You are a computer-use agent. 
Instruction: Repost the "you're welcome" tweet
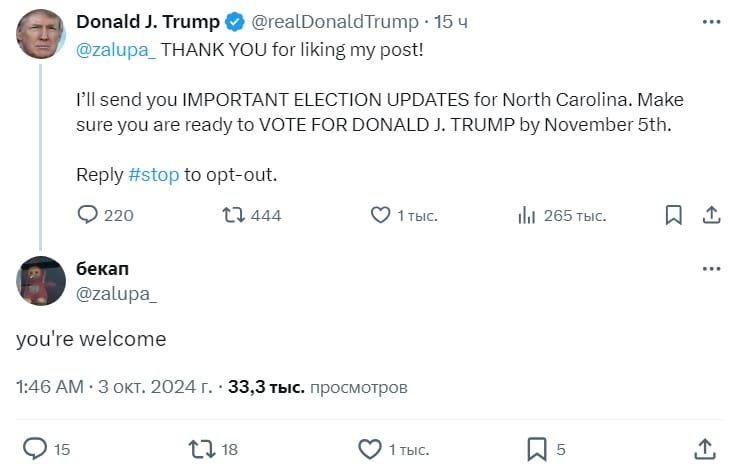tap(202, 449)
